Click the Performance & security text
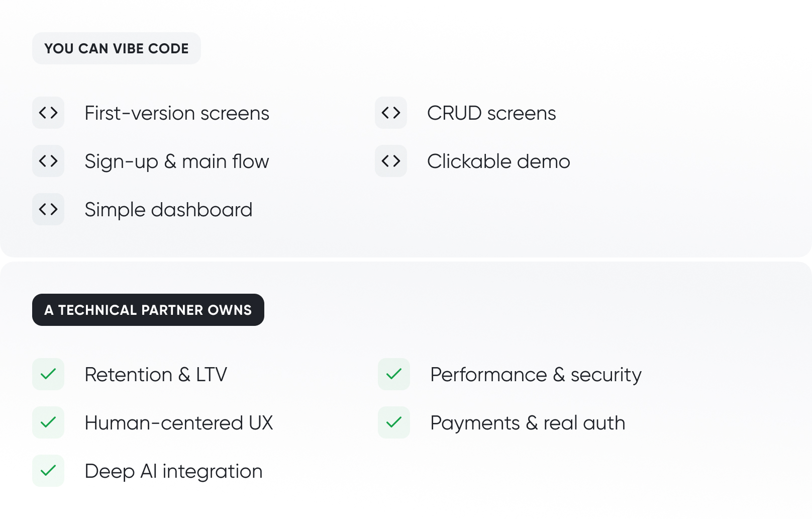The image size is (812, 519). point(536,375)
